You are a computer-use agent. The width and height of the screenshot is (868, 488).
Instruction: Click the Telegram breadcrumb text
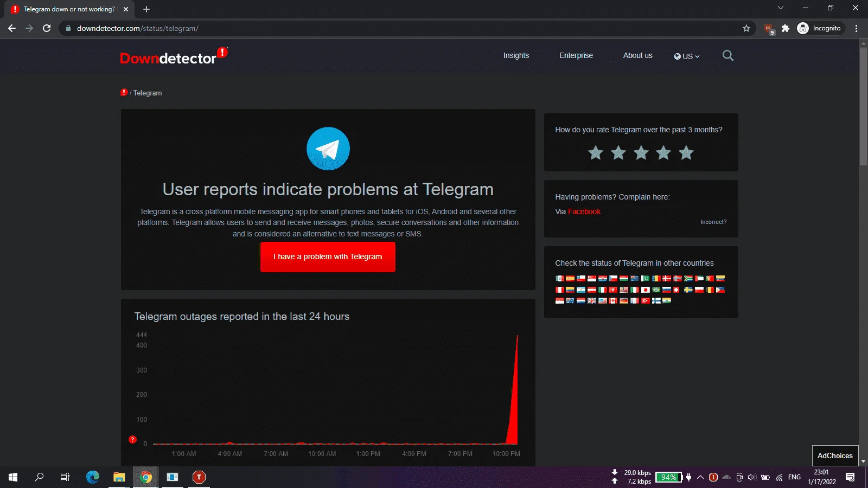tap(148, 93)
